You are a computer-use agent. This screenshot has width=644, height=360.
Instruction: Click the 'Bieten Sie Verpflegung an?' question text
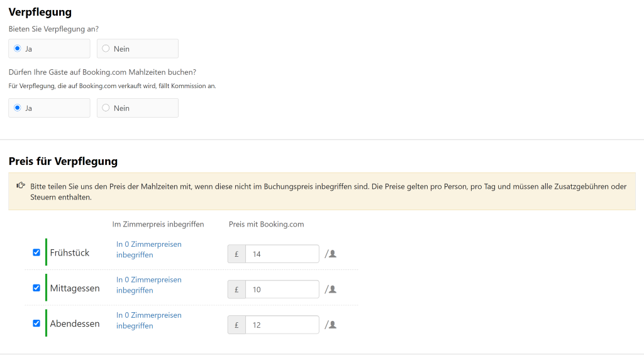click(x=53, y=29)
